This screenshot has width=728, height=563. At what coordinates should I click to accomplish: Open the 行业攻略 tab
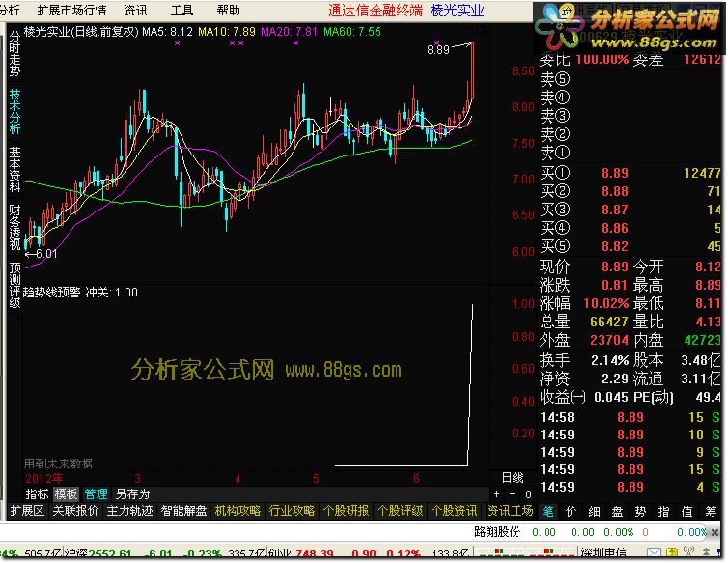(x=292, y=511)
